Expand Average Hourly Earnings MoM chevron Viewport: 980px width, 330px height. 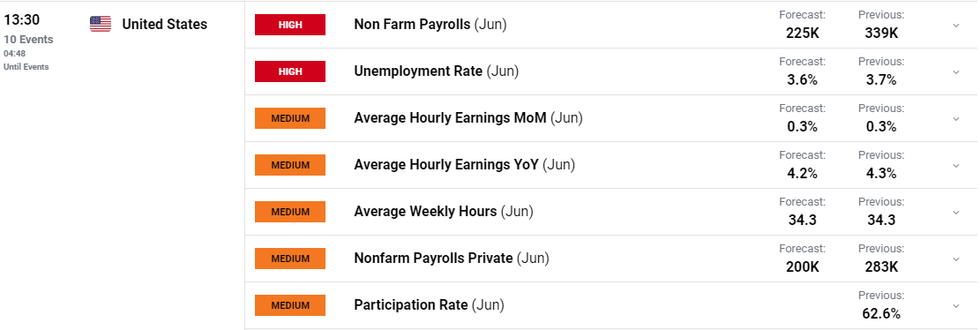point(955,119)
